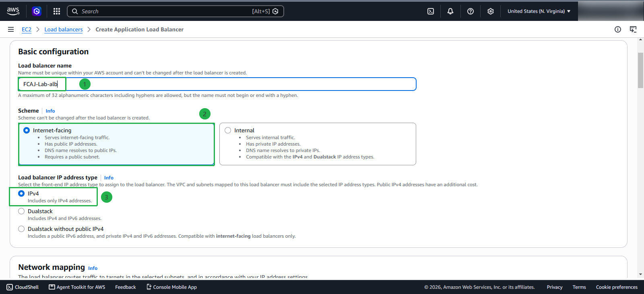Open the IP address type Info link
The height and width of the screenshot is (294, 644).
pos(109,178)
